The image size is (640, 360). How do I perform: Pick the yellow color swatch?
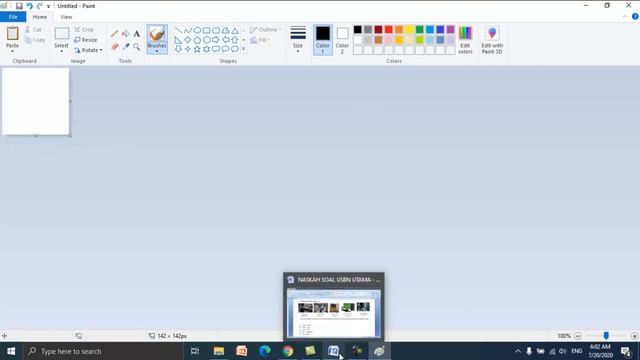pyautogui.click(x=409, y=29)
